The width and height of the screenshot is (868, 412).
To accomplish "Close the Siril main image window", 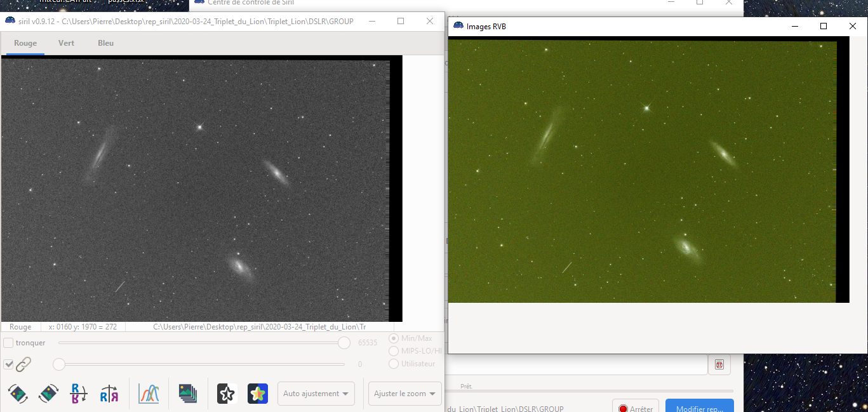I will pyautogui.click(x=430, y=21).
